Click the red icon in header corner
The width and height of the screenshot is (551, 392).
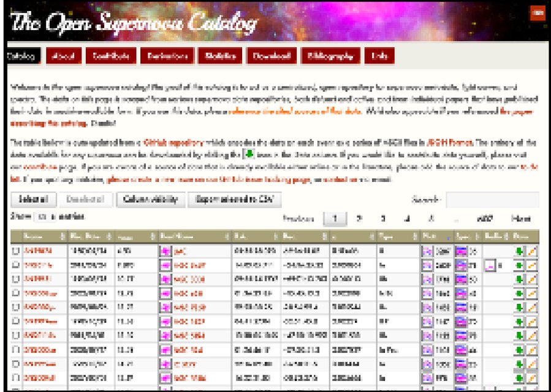[x=538, y=13]
